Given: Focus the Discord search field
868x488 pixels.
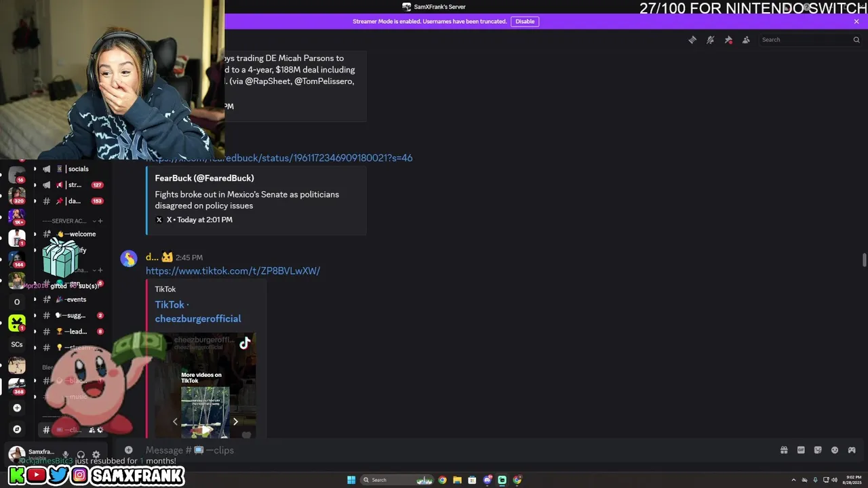Looking at the screenshot, I should 809,40.
